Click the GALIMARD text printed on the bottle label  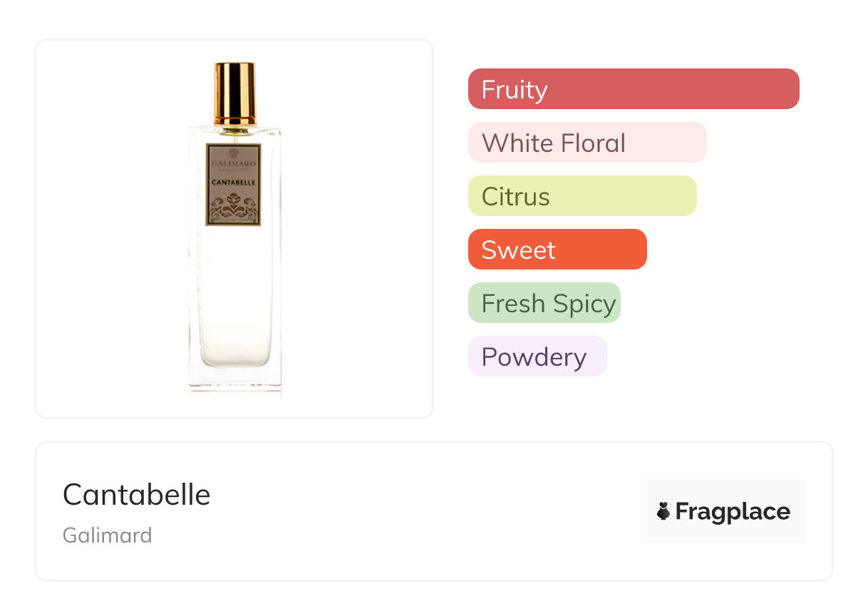click(x=234, y=164)
